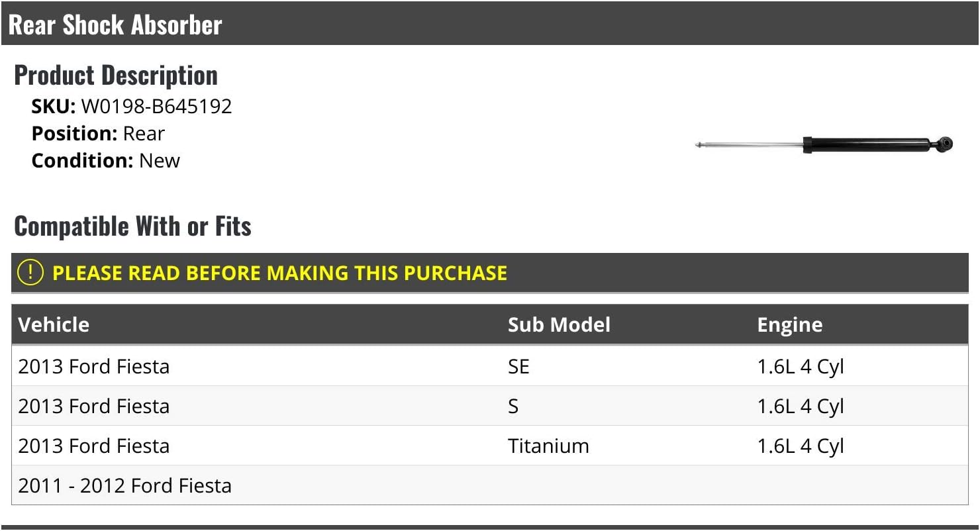Click the 1.6L 4 Cyl engine for SE

[801, 366]
